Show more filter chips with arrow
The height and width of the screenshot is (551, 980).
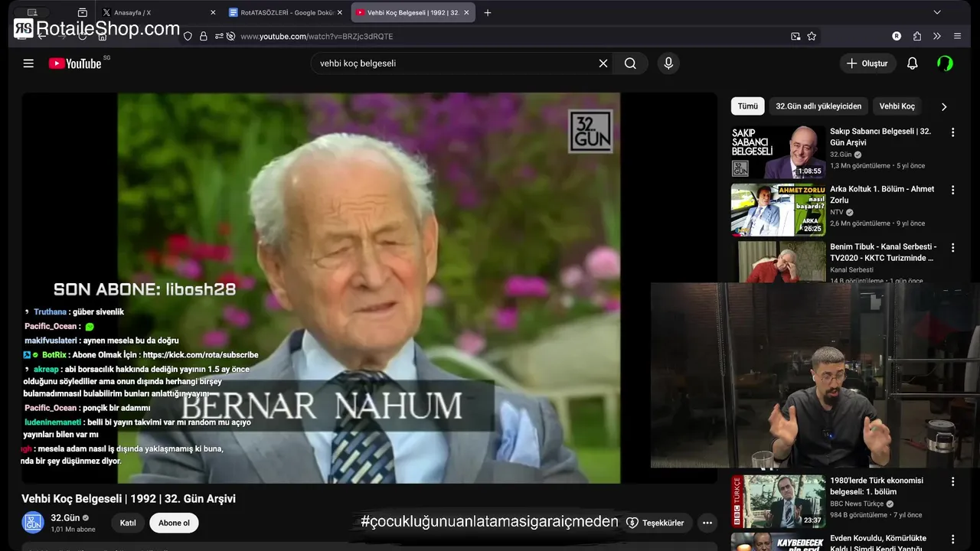943,106
